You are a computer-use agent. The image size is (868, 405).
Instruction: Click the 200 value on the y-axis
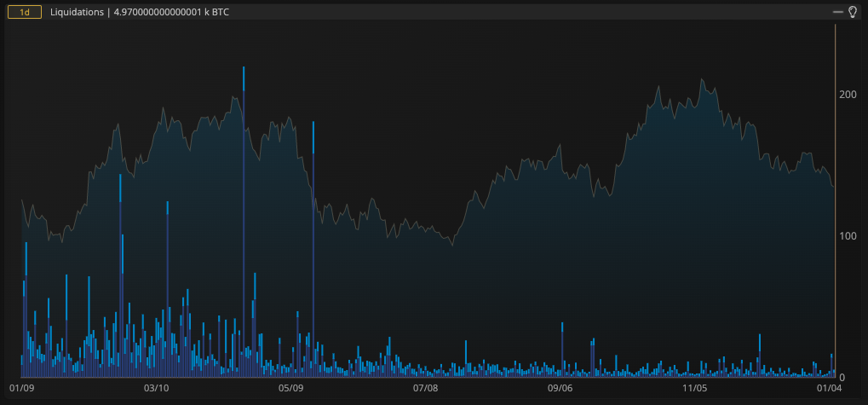coord(848,94)
